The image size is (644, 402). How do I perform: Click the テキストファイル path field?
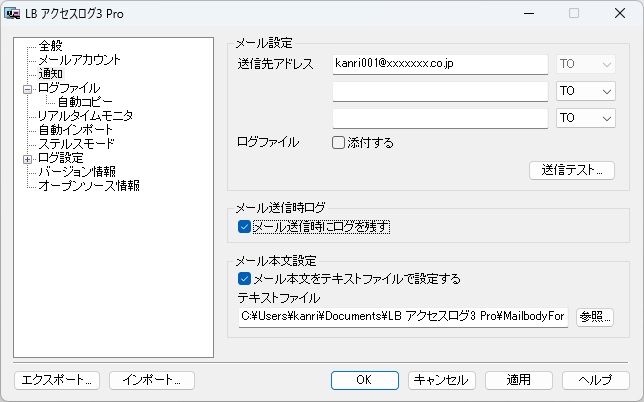coord(403,317)
